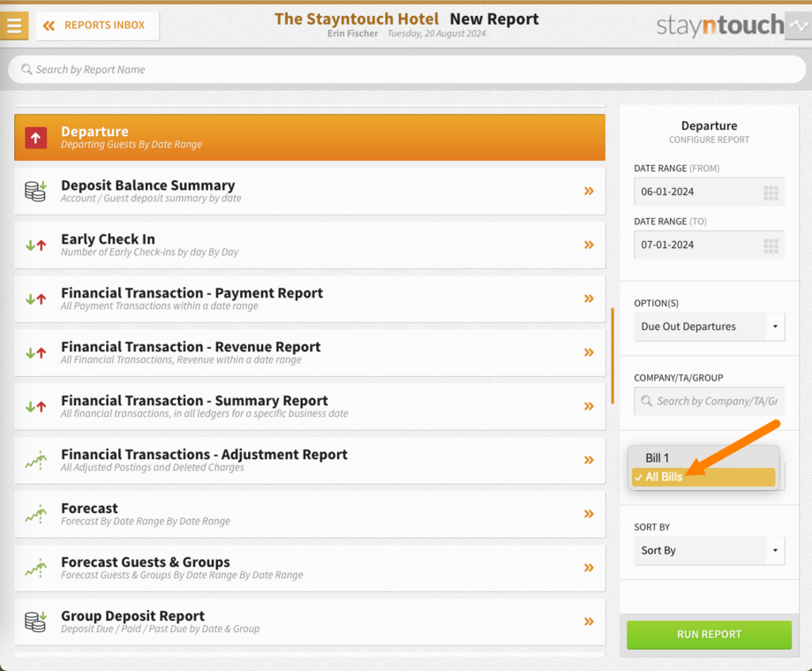Click the Forecast chart icon

pyautogui.click(x=35, y=514)
